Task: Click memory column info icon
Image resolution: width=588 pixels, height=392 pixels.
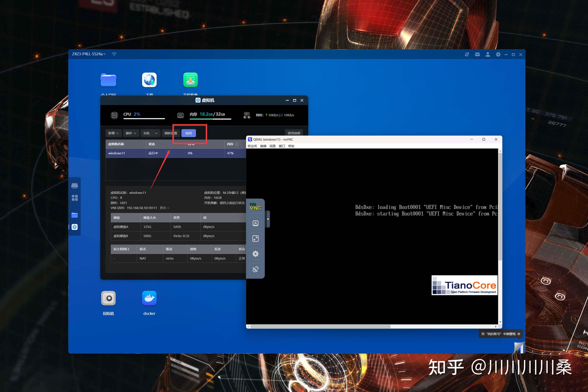Action: point(237,144)
